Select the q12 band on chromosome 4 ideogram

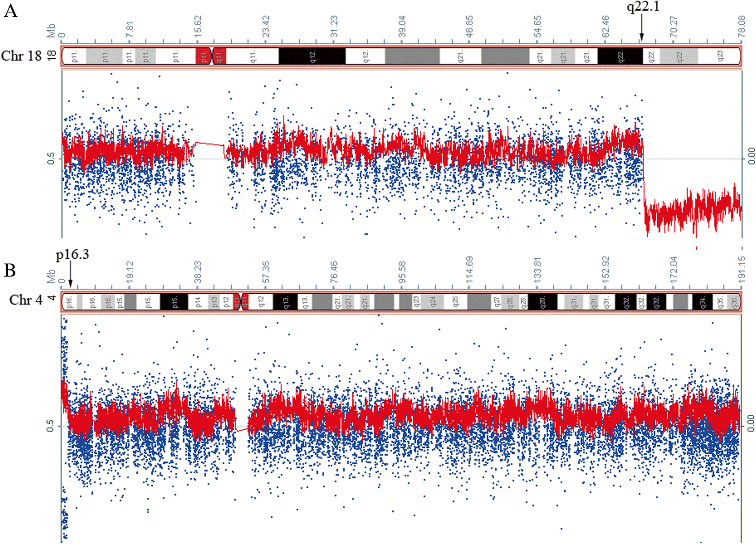(x=261, y=302)
